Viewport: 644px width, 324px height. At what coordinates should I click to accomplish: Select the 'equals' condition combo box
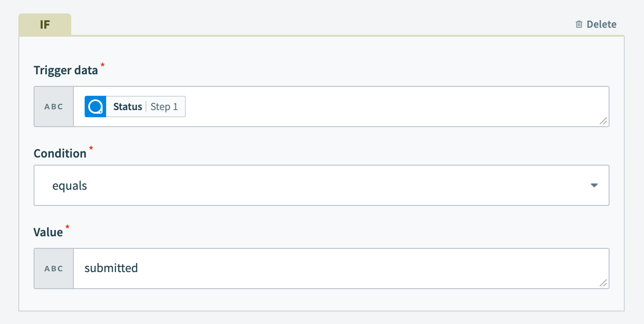coord(313,186)
